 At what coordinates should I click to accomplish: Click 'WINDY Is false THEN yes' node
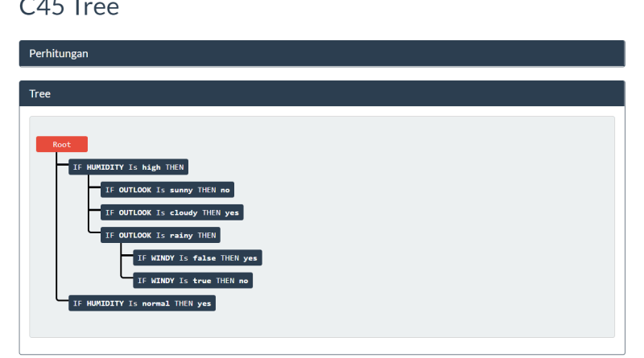[x=197, y=257]
